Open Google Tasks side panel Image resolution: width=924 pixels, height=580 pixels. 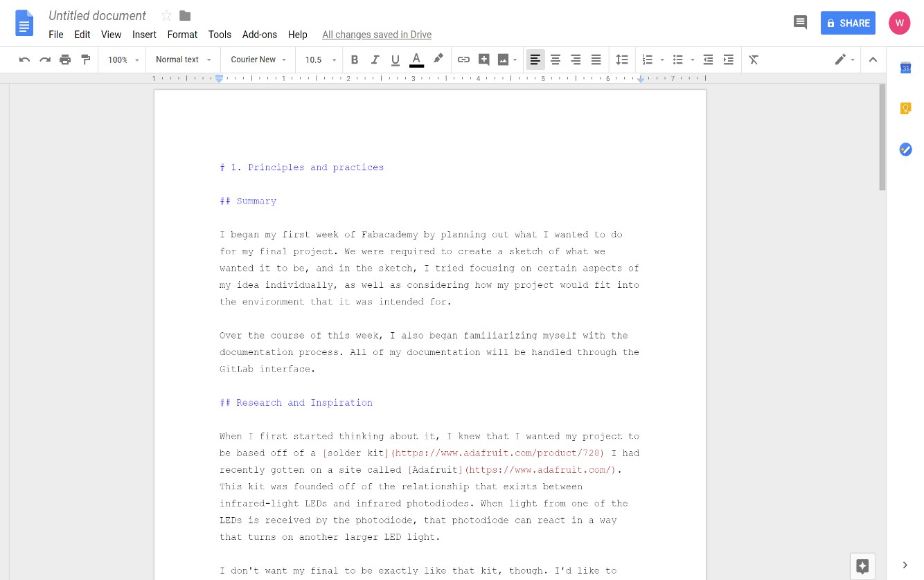(x=905, y=149)
